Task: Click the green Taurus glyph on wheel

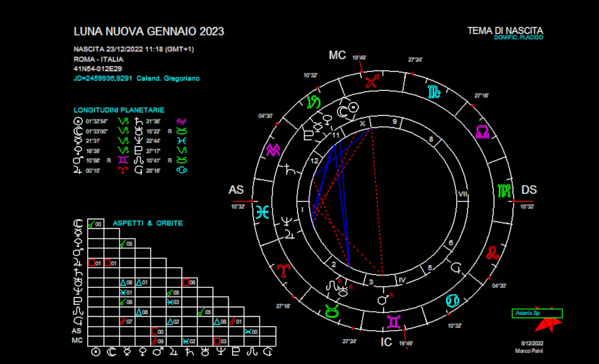Action: [332, 311]
